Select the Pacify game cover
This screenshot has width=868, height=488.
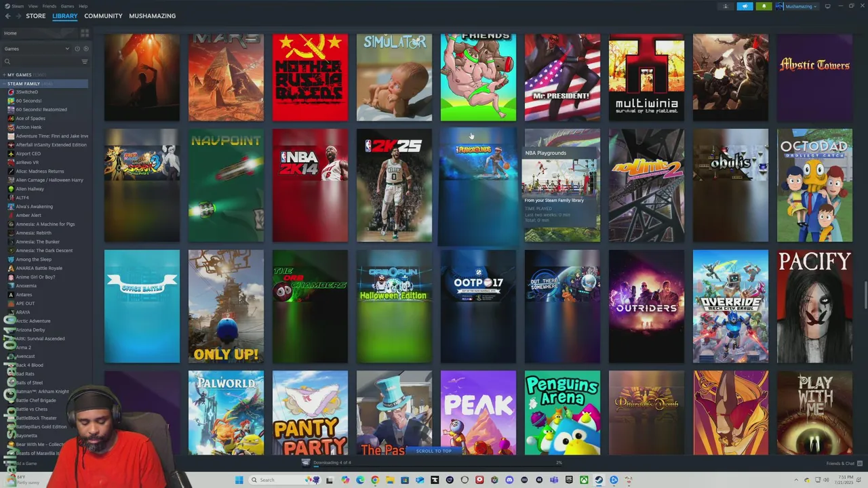(x=814, y=306)
